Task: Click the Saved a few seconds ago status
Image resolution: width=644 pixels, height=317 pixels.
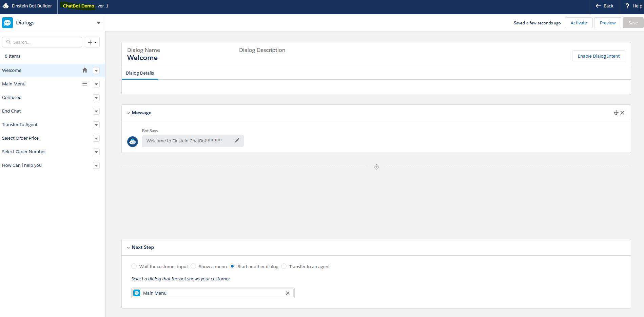Action: (x=537, y=23)
